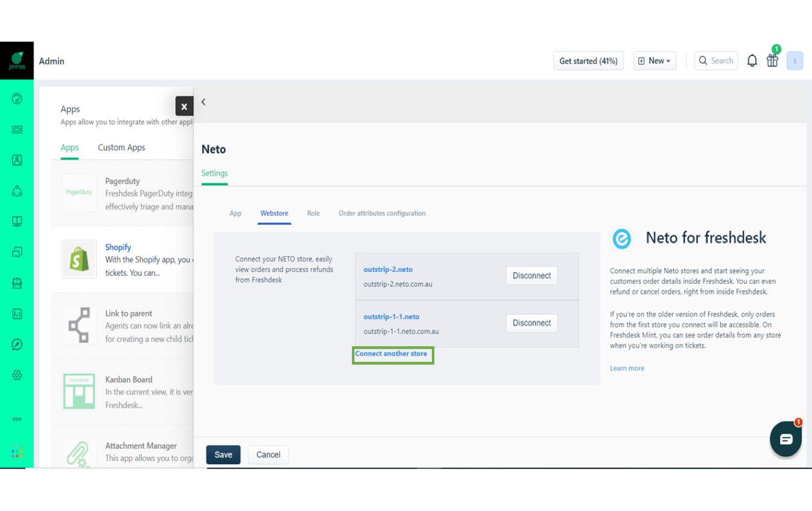Open the Dashboard from the sidebar

pos(16,99)
